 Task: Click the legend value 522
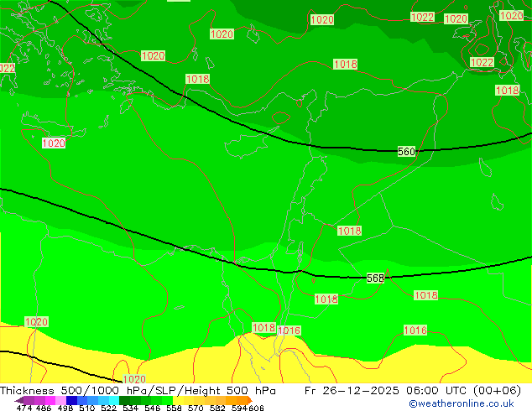[x=108, y=408]
